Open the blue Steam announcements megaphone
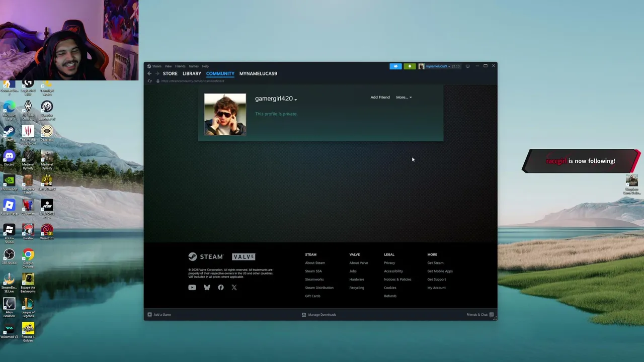Viewport: 644px width, 362px height. [x=395, y=66]
